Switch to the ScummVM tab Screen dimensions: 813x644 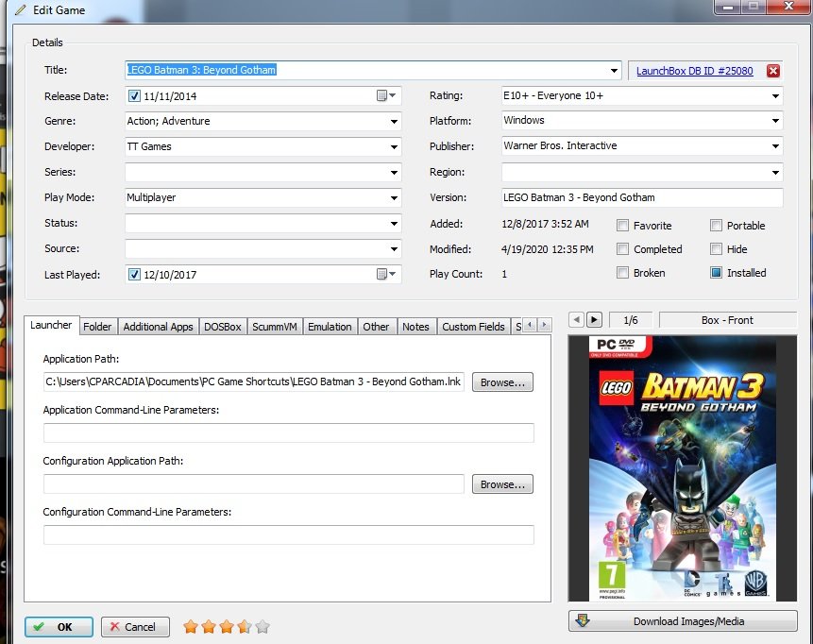pyautogui.click(x=275, y=327)
